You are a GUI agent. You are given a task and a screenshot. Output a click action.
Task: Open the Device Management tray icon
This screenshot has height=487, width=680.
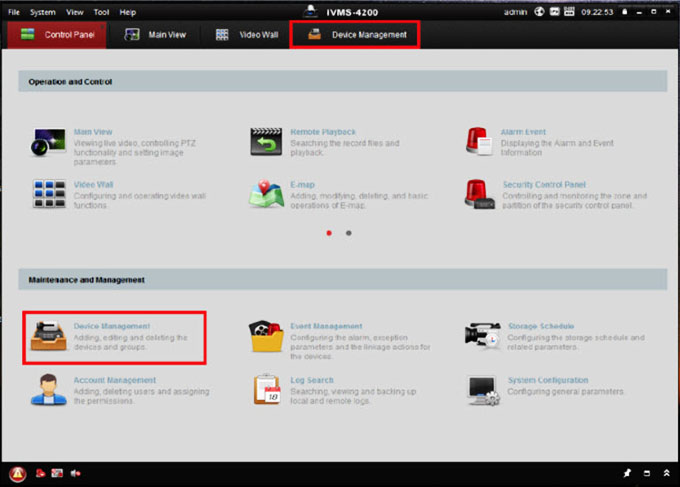(x=49, y=336)
